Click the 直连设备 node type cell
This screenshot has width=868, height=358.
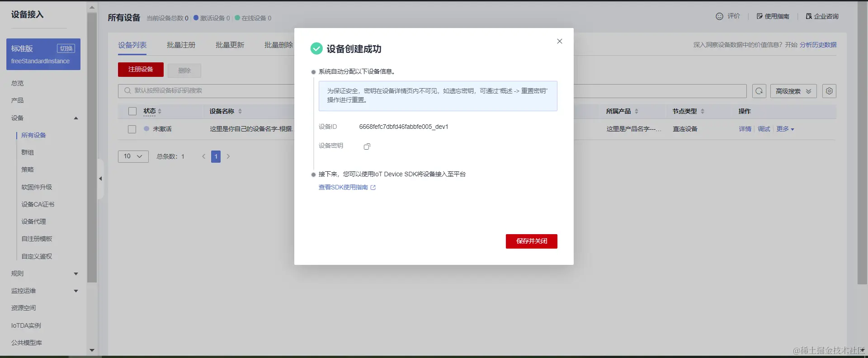tap(685, 129)
